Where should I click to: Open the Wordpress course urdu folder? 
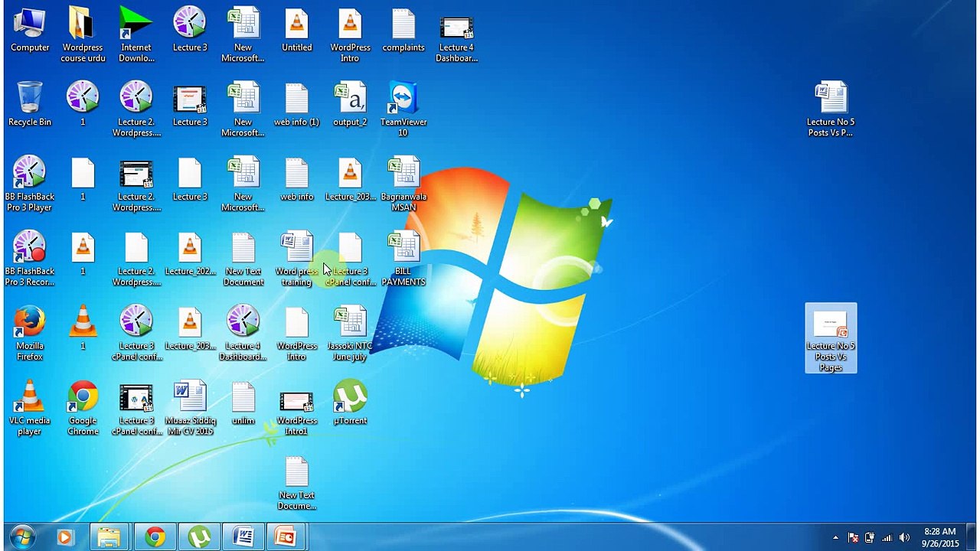(x=83, y=35)
